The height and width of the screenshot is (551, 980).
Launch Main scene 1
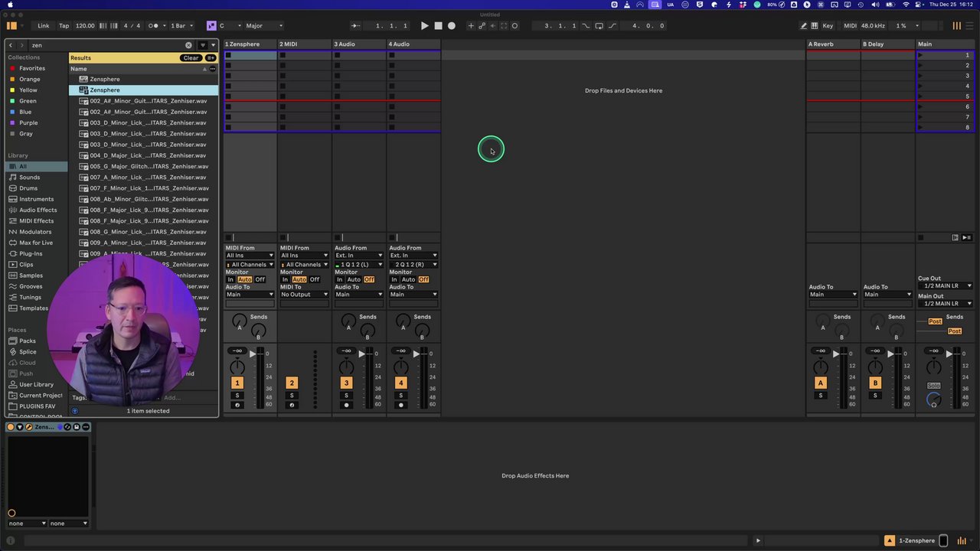click(x=920, y=55)
